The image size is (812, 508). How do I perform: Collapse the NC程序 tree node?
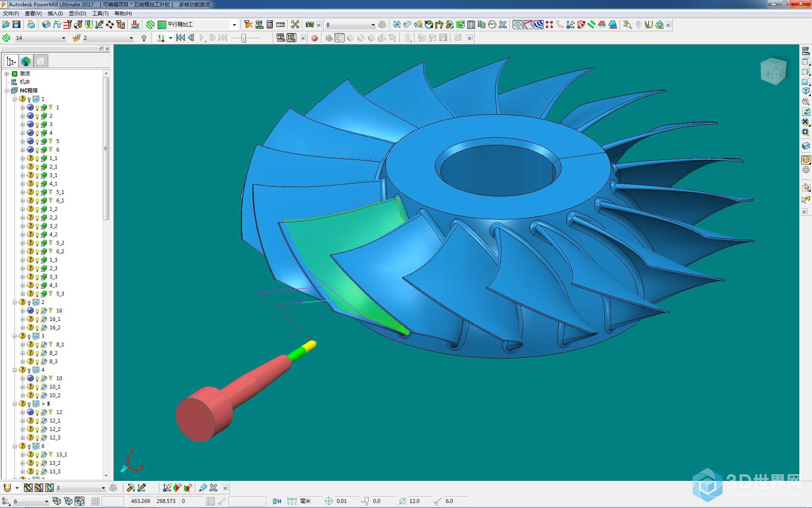pyautogui.click(x=7, y=91)
